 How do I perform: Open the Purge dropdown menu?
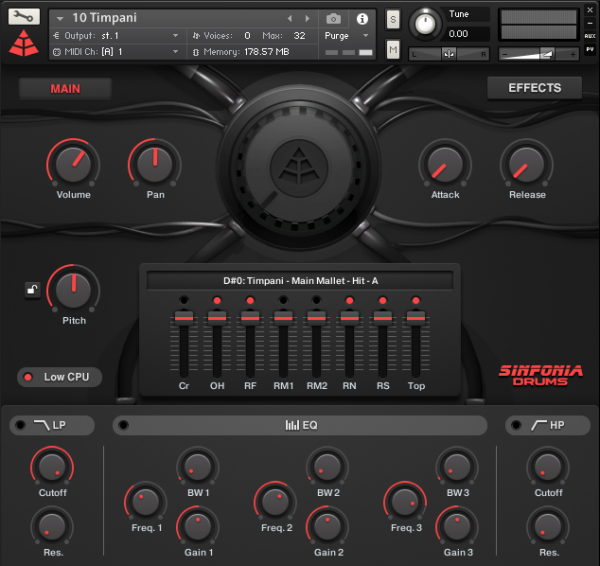[x=347, y=35]
